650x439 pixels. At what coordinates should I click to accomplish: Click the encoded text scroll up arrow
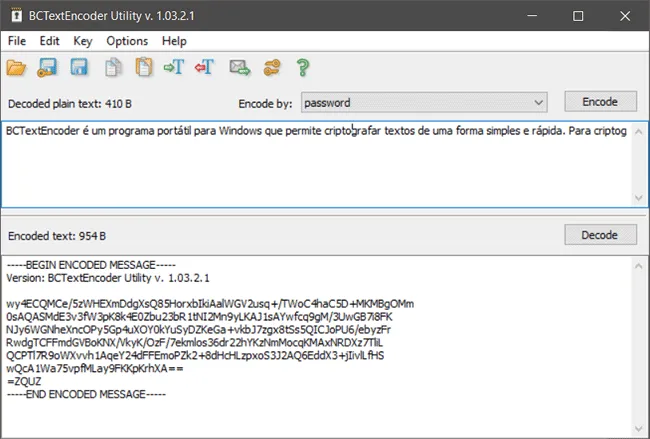point(639,266)
